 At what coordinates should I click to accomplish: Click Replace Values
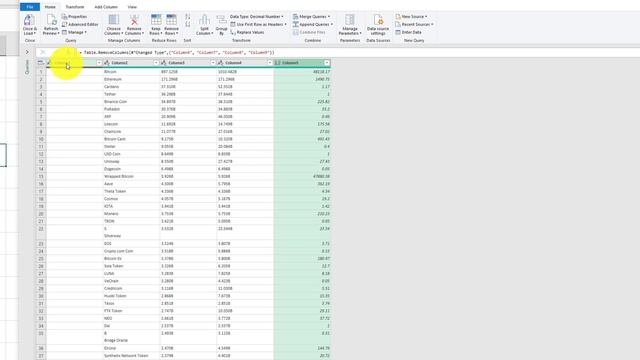tap(247, 32)
